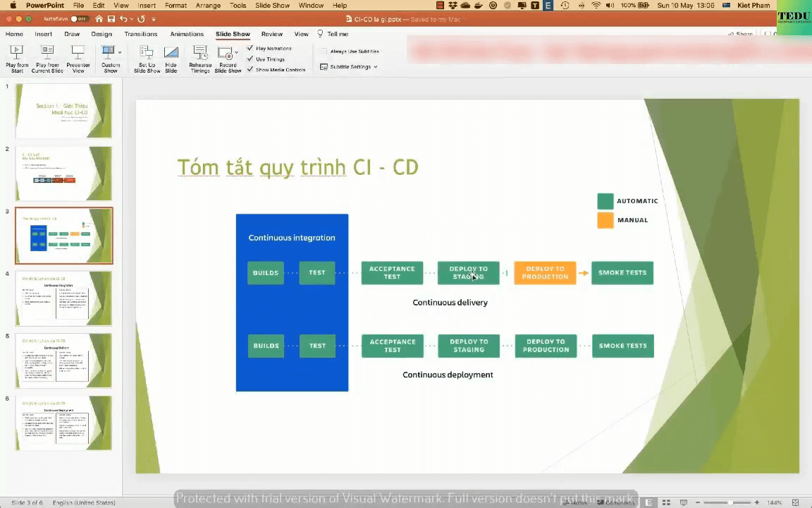Click the Hide Slide icon
The height and width of the screenshot is (508, 812).
tap(171, 53)
